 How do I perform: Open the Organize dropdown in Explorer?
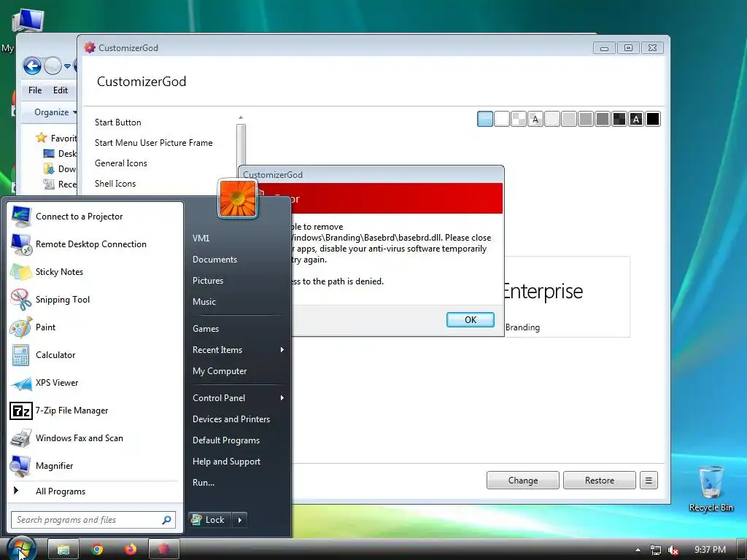(55, 112)
